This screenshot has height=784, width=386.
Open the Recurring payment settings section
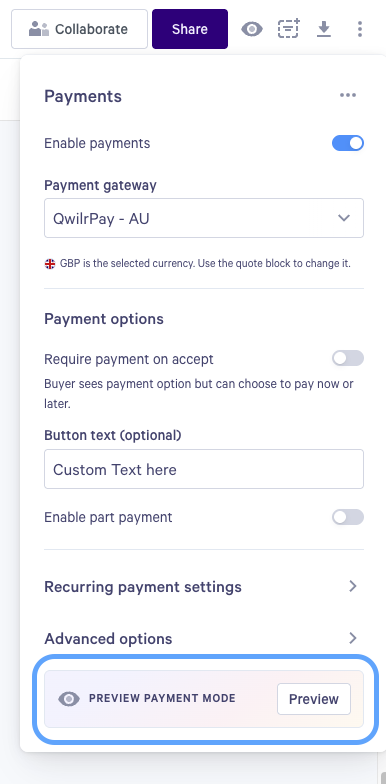click(x=204, y=586)
